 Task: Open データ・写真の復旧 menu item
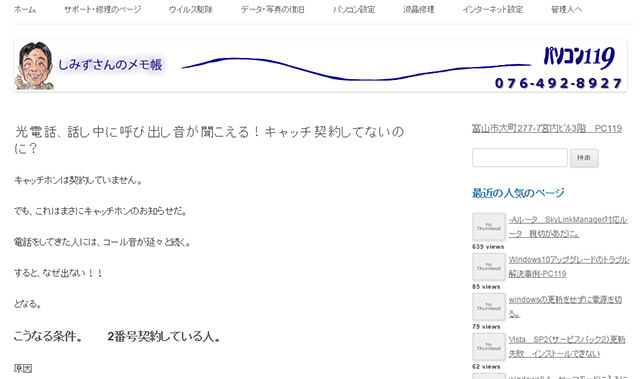tap(273, 9)
